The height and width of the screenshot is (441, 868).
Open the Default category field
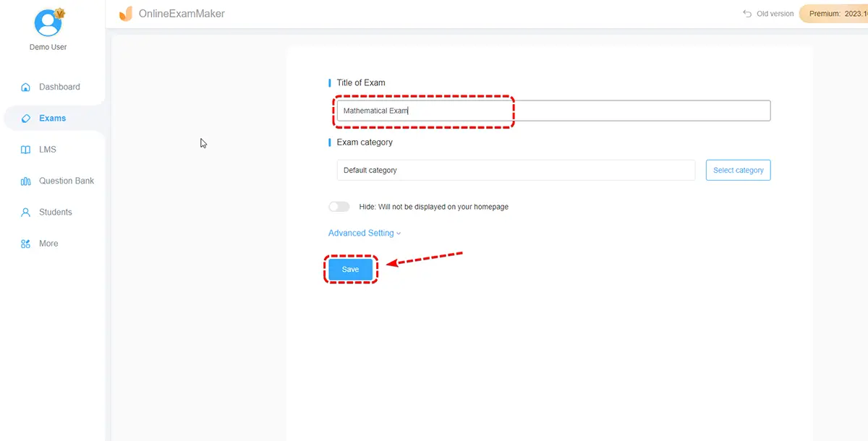point(515,171)
